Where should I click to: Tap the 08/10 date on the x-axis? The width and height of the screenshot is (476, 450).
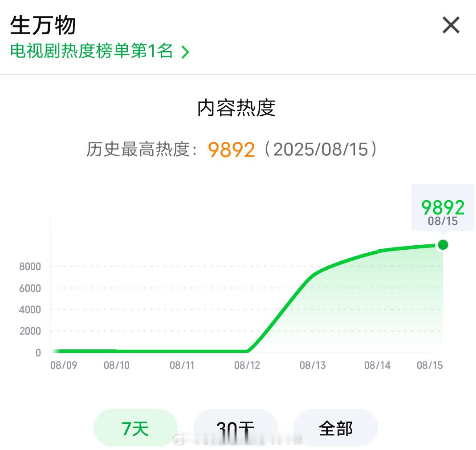tap(117, 365)
